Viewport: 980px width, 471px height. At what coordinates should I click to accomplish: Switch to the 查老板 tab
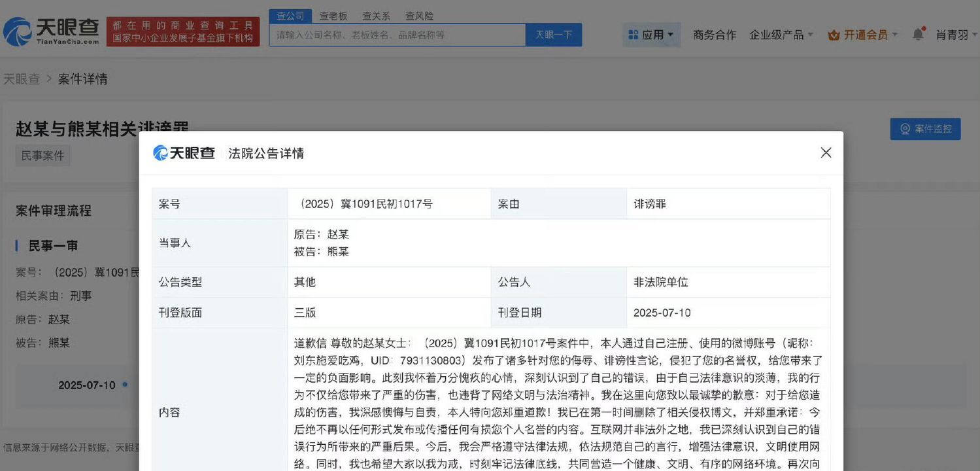coord(333,16)
